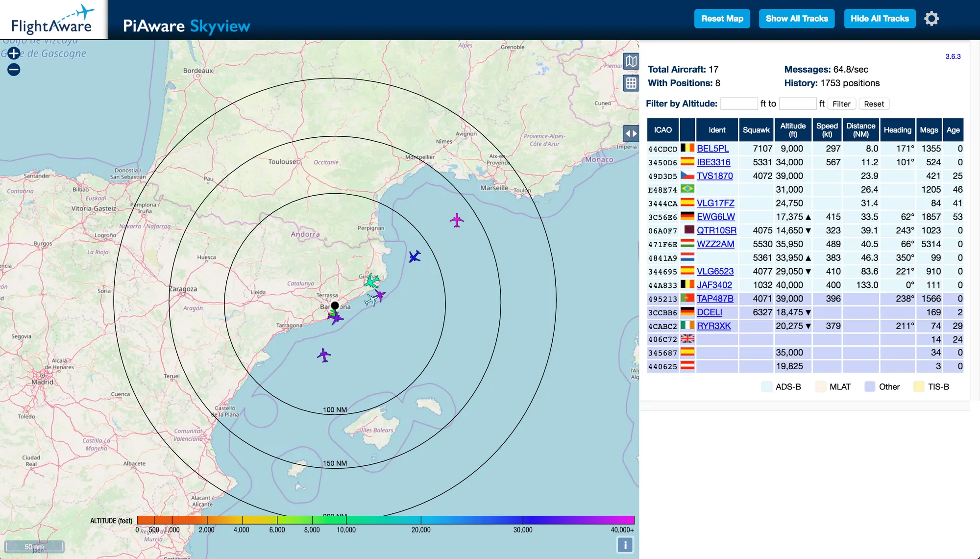980x559 pixels.
Task: Open the QTR10SR flight link
Action: click(x=716, y=230)
